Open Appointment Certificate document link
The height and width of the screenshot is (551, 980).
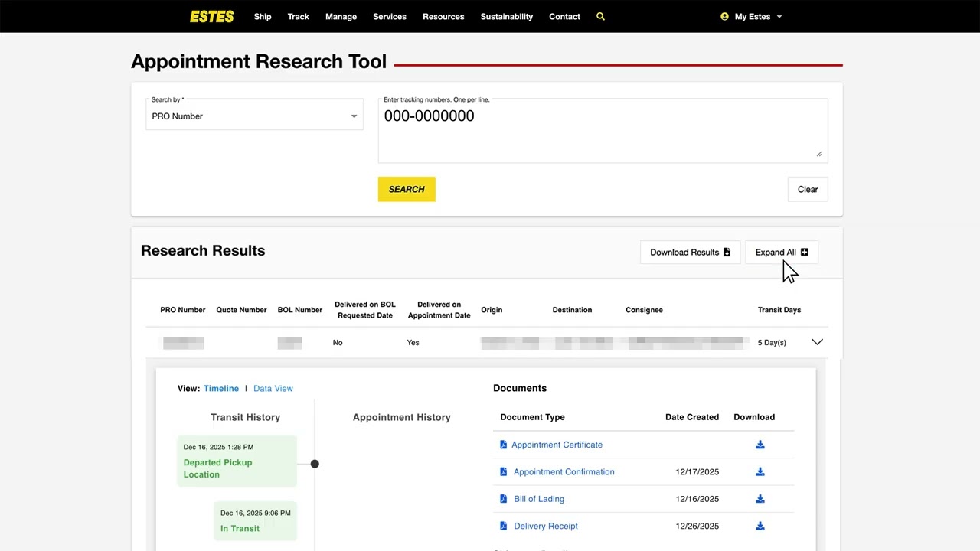pos(557,445)
